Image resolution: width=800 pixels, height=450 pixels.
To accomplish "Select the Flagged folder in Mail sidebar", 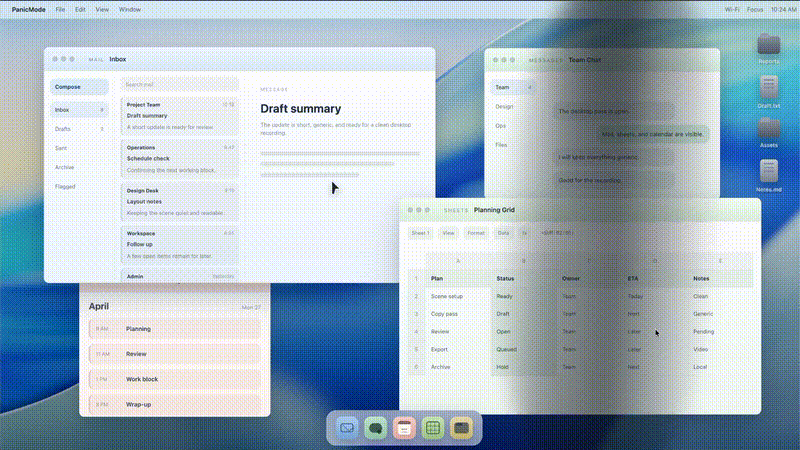I will point(79,187).
